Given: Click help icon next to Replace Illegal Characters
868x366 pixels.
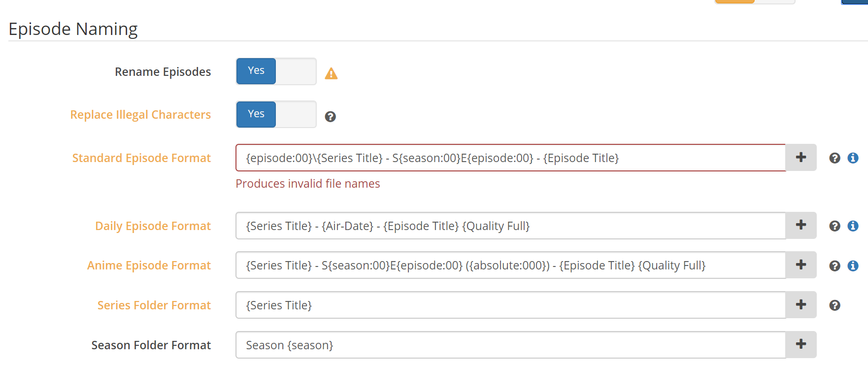Looking at the screenshot, I should [331, 117].
